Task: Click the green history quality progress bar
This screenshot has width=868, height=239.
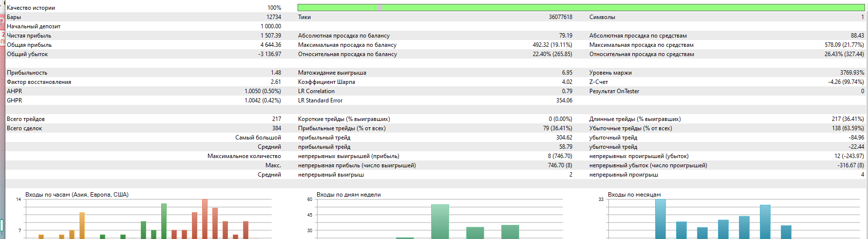Action: coord(581,8)
